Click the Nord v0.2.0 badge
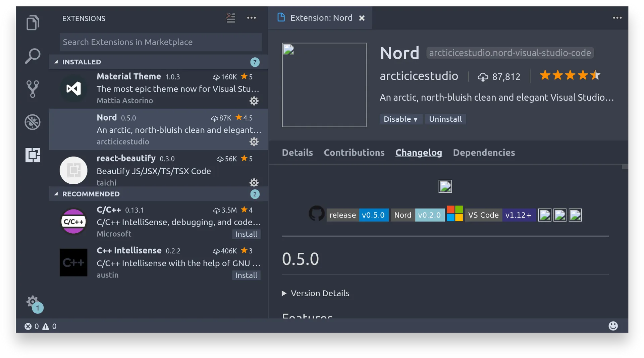 coord(418,215)
